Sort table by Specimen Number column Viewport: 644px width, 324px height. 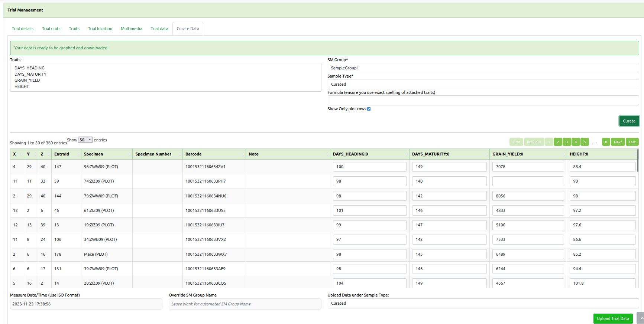pyautogui.click(x=157, y=154)
